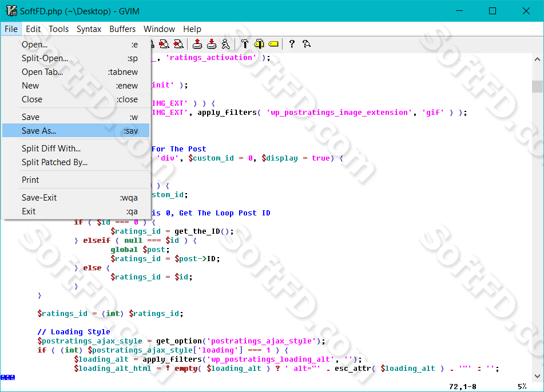Click the Jump to Tag yellow icon
The image size is (544, 392).
[273, 44]
